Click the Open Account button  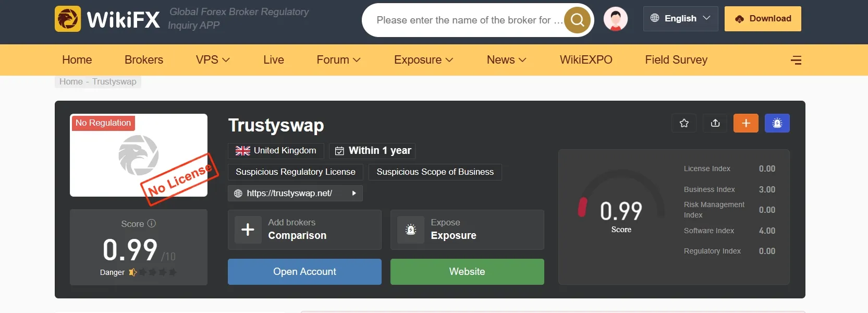tap(304, 272)
